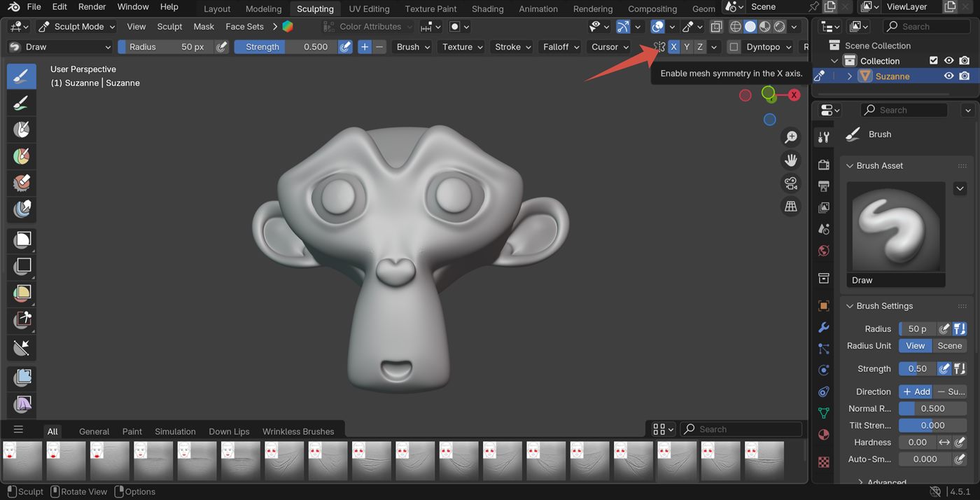Viewport: 980px width, 500px height.
Task: Open the Stroke popover dropdown
Action: (512, 47)
